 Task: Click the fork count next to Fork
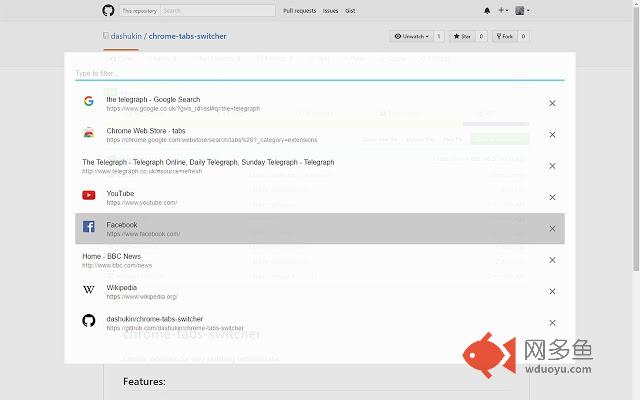(523, 36)
